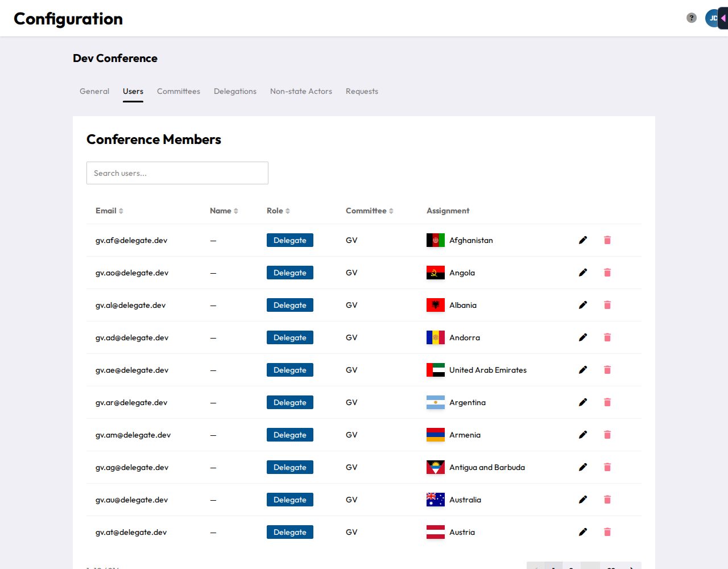This screenshot has width=728, height=569.
Task: Edit the Albania delegate entry
Action: click(583, 305)
